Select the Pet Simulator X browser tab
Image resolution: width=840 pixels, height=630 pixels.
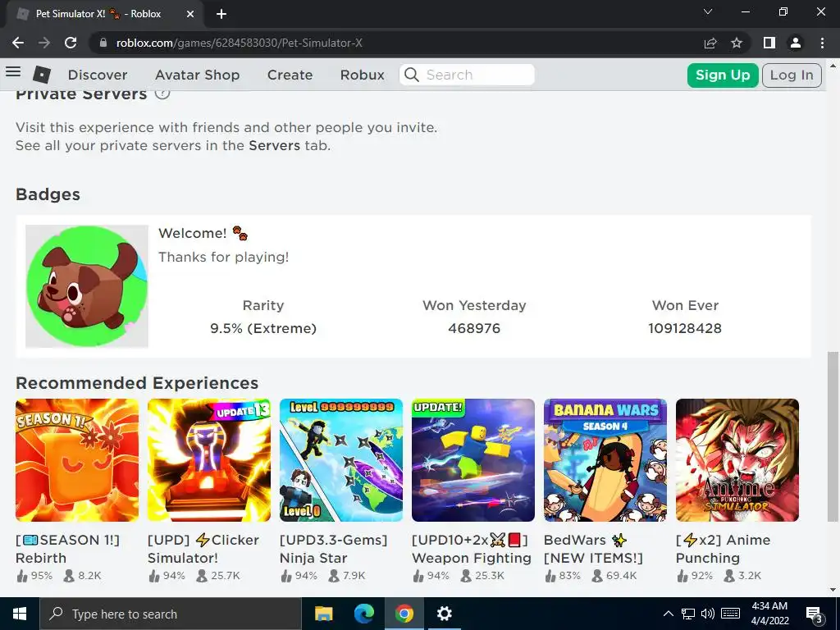pos(104,14)
